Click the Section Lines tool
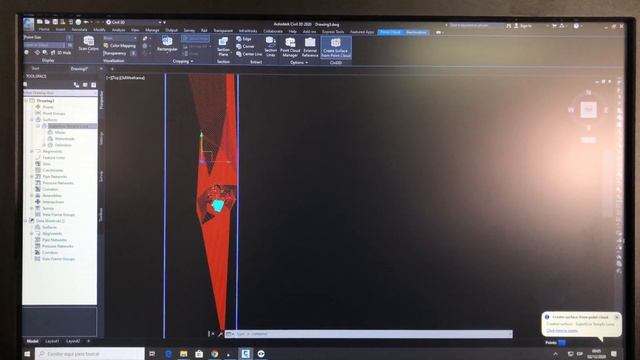This screenshot has height=360, width=640. pyautogui.click(x=270, y=47)
